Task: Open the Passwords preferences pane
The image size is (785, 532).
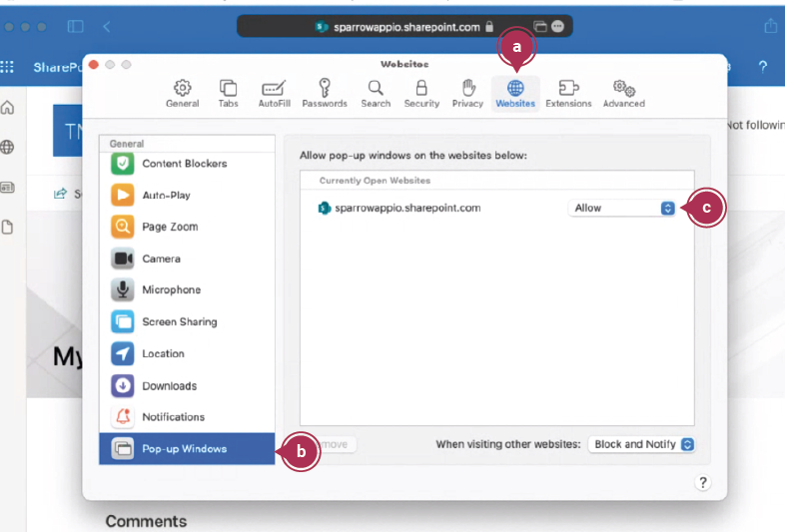Action: (x=325, y=93)
